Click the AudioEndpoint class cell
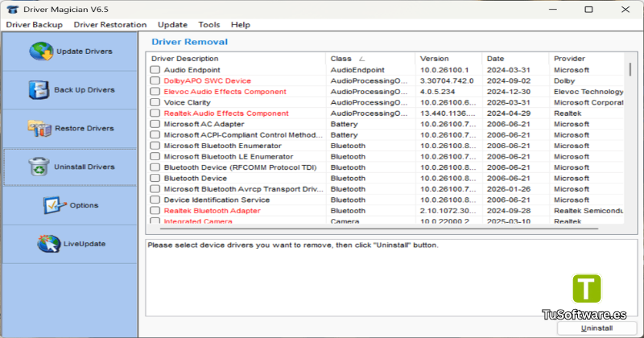644x338 pixels. pos(357,70)
